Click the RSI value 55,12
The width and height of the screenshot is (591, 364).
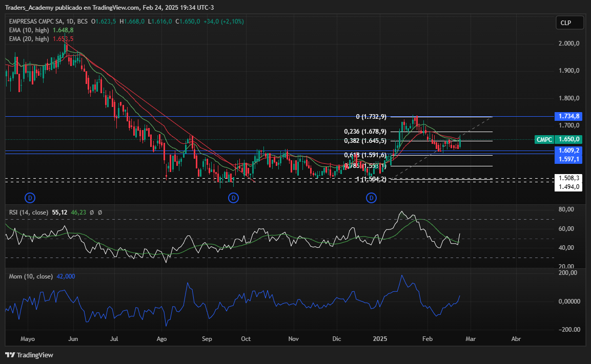click(59, 212)
